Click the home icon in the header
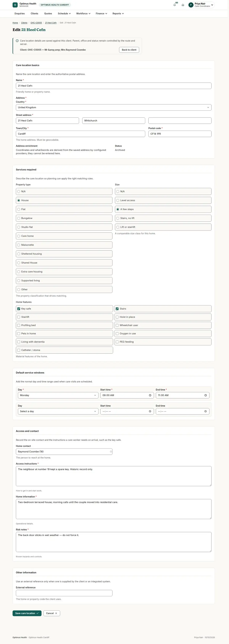 pyautogui.click(x=183, y=5)
